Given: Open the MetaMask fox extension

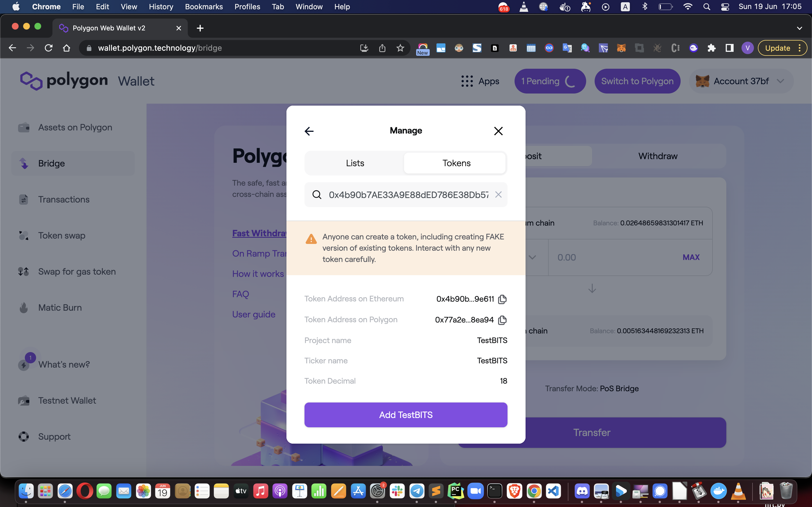Looking at the screenshot, I should click(621, 48).
